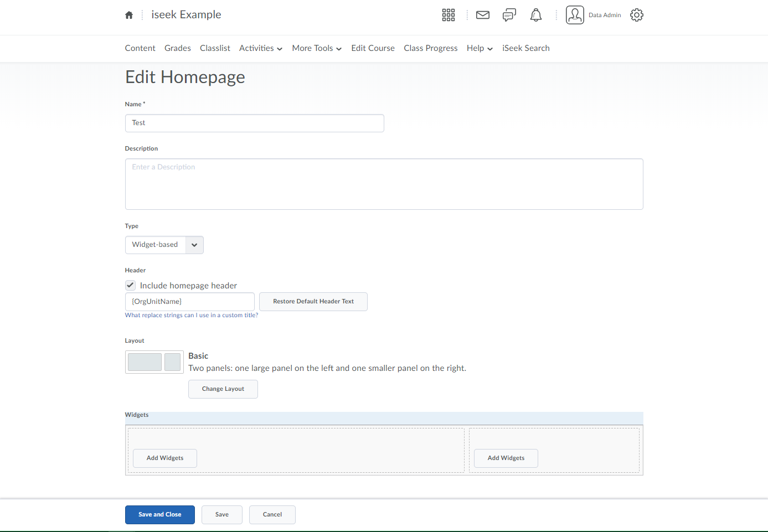The height and width of the screenshot is (532, 768).
Task: Click the home icon in the header
Action: coord(129,15)
